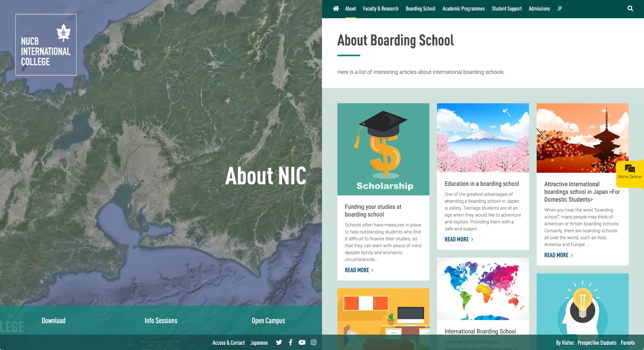Open the Academic Programmes menu
Image resolution: width=644 pixels, height=350 pixels.
tap(463, 9)
